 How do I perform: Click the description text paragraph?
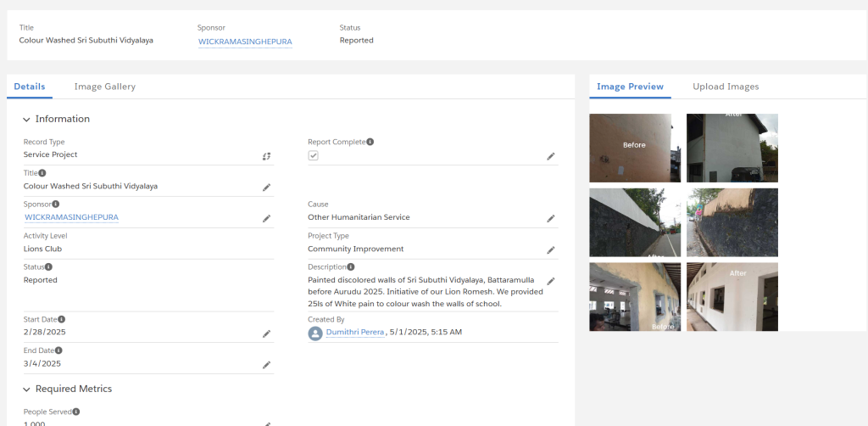(x=426, y=292)
